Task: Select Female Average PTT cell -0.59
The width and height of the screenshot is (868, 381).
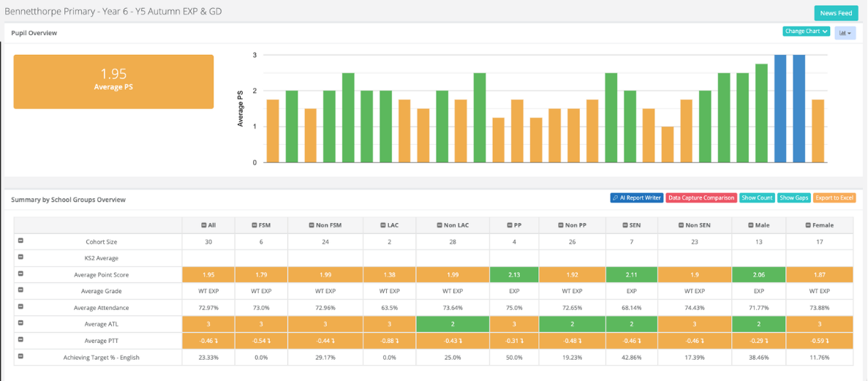Action: click(x=819, y=341)
